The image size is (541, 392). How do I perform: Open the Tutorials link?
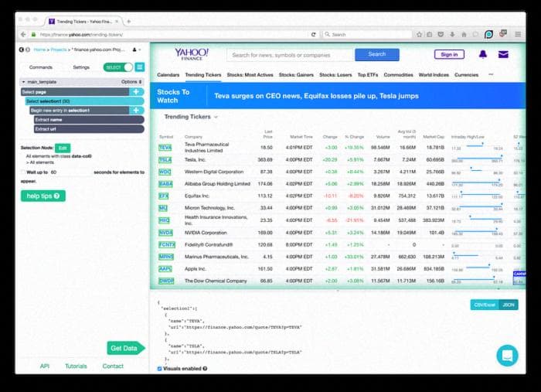(76, 366)
